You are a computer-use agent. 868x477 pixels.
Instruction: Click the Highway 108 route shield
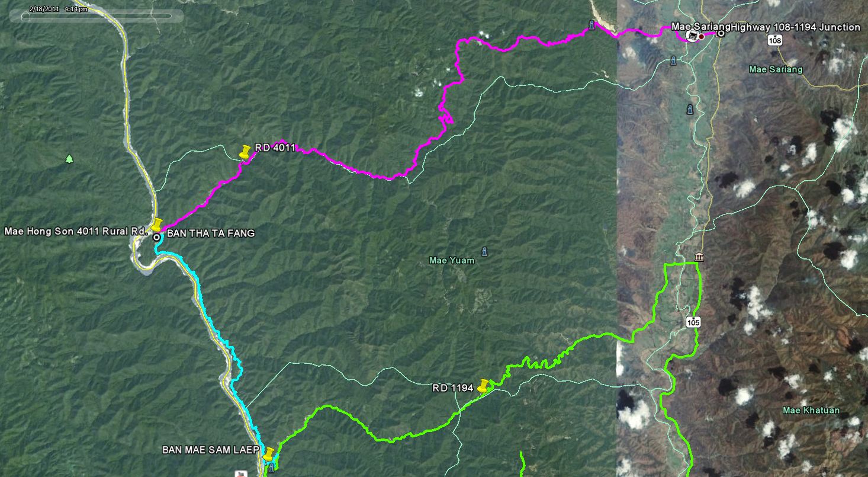click(x=775, y=40)
